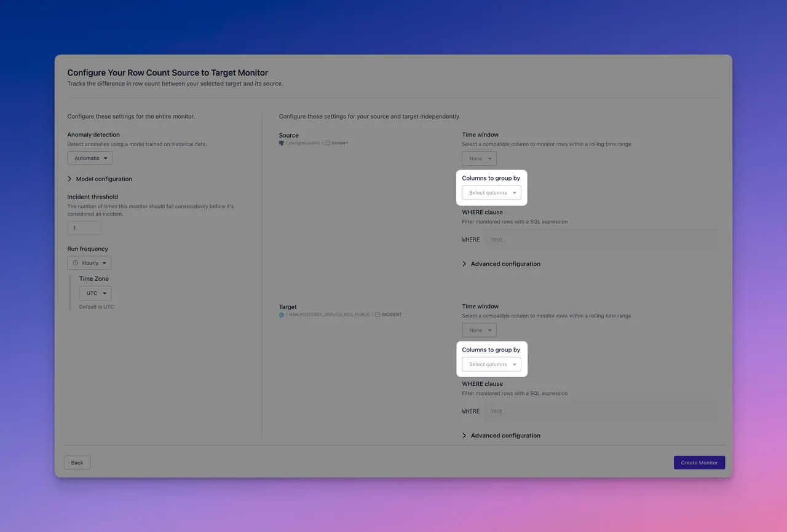Click the Model configuration chevron arrow
The height and width of the screenshot is (532, 787).
tap(69, 179)
